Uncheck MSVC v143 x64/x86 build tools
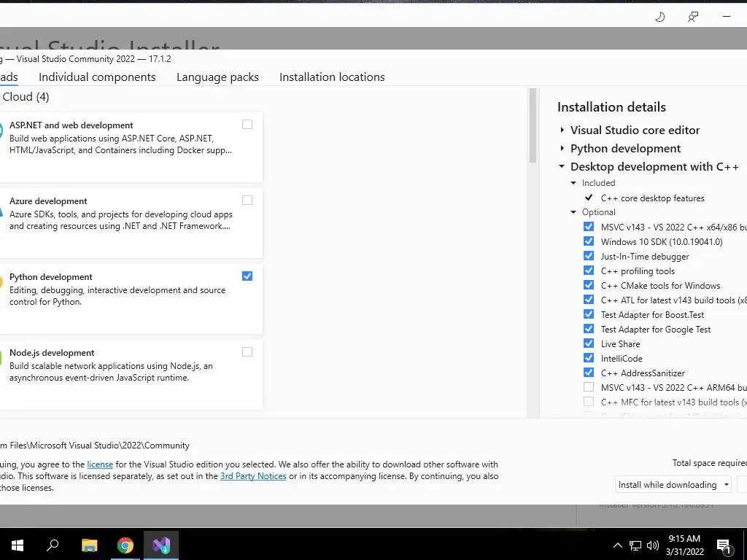 point(589,227)
